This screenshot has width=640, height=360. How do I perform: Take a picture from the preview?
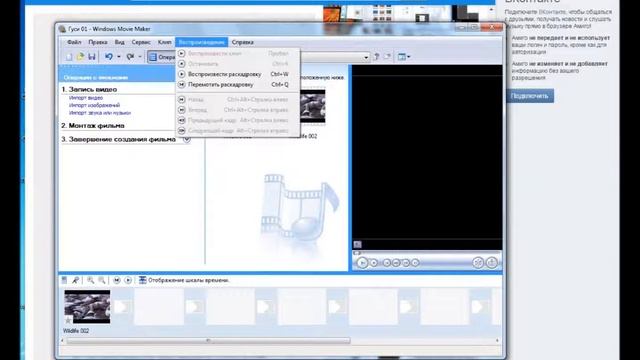point(492,262)
